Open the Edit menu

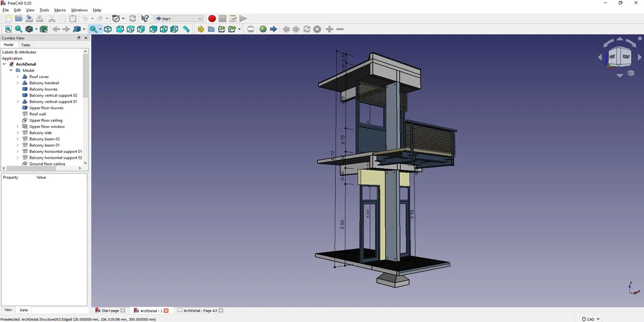pyautogui.click(x=17, y=10)
